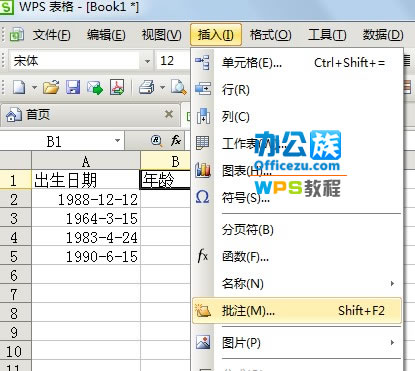Choose 单元格(E)... from the insert menu
Screen dimensions: 415x371
coord(297,62)
